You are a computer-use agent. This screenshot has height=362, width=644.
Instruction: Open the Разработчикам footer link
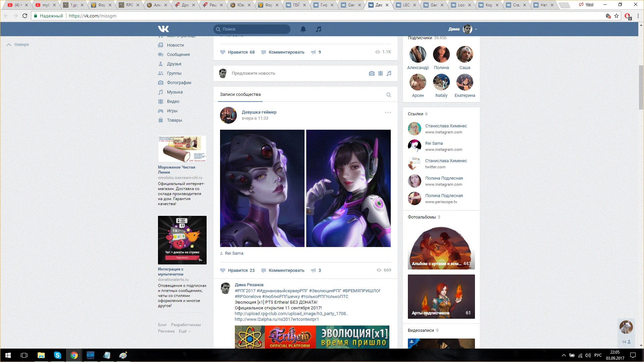pos(186,325)
